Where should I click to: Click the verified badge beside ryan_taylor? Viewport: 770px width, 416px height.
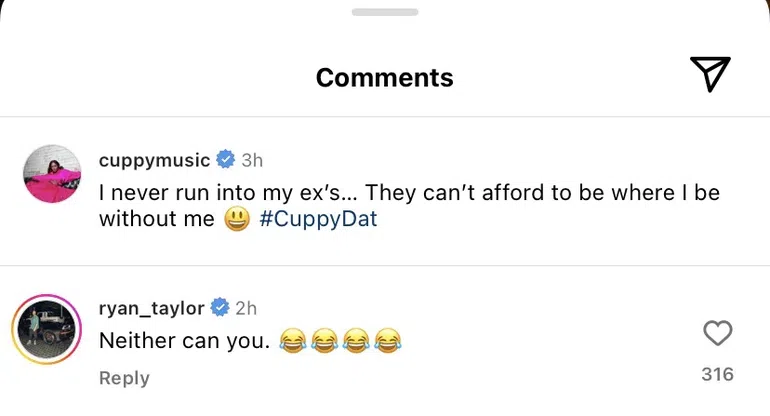tap(219, 308)
